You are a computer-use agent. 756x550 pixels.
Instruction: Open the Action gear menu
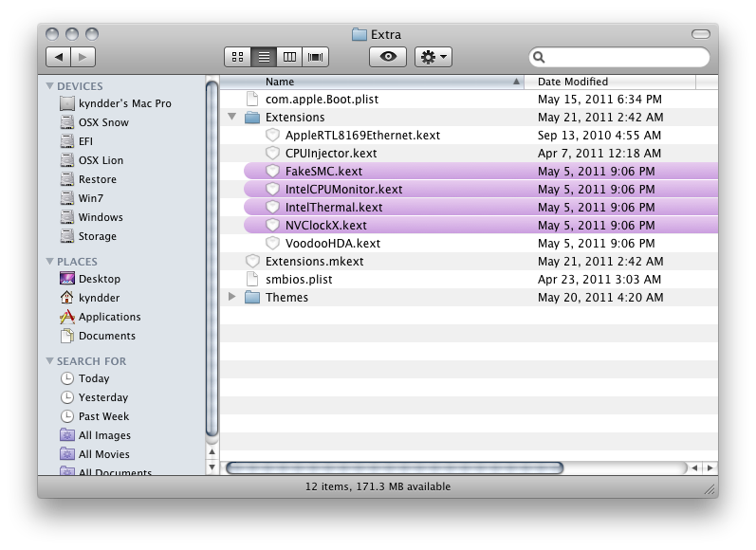(433, 57)
